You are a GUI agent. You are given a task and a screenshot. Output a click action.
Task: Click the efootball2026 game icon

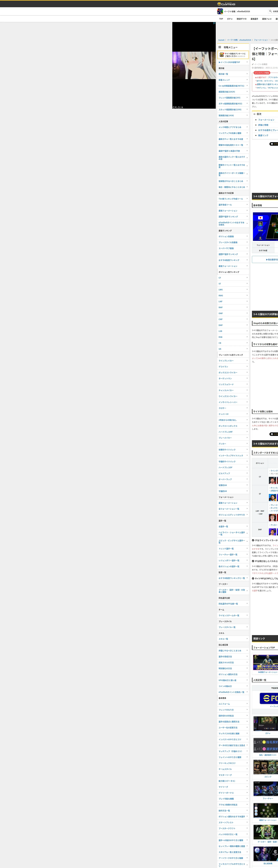point(220,11)
